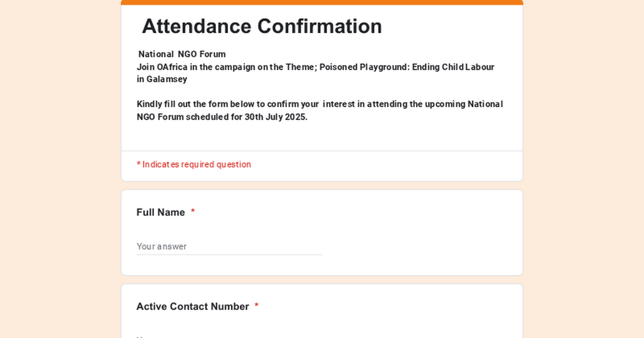
Task: Click the underline of the Full Name field
Action: click(x=229, y=253)
